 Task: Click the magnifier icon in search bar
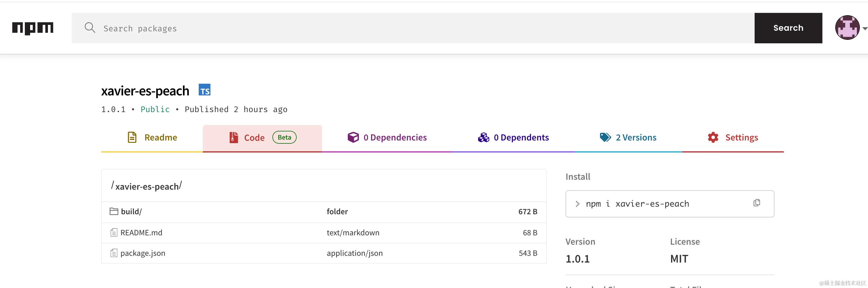[90, 28]
